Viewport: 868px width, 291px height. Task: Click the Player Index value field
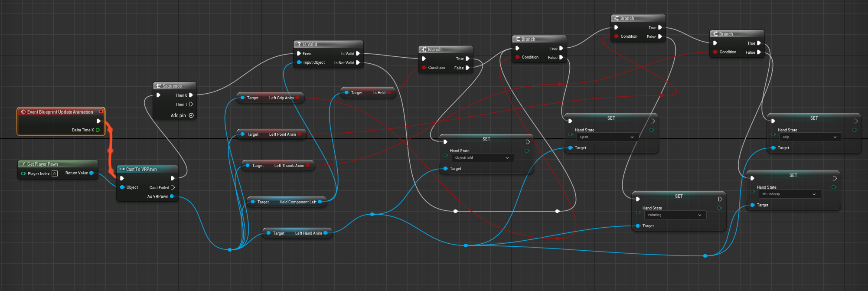(x=55, y=174)
